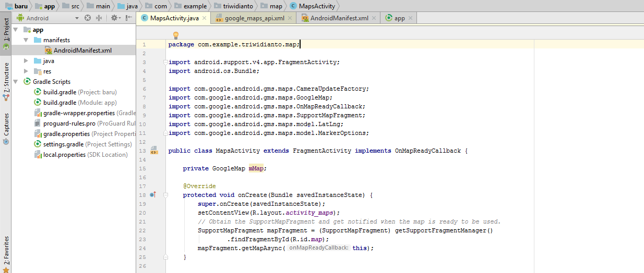
Task: Expand the java folder in tree
Action: tap(26, 61)
